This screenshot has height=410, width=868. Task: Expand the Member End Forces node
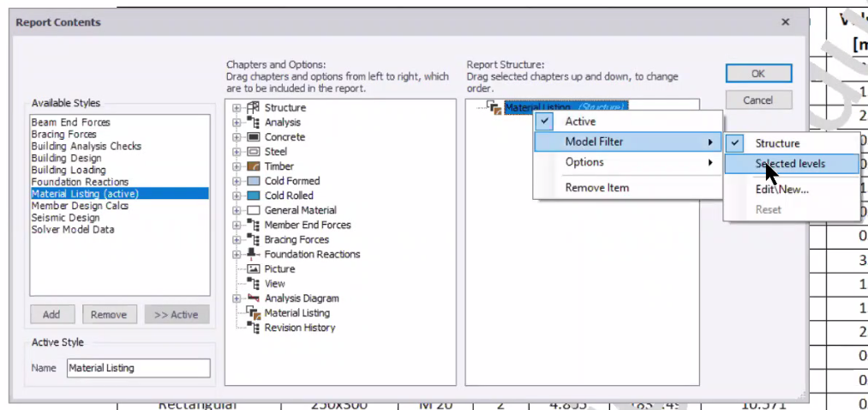pos(236,225)
